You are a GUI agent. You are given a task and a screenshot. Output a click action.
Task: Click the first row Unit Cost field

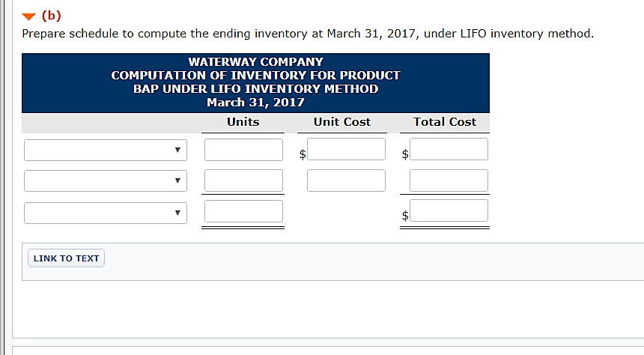pyautogui.click(x=346, y=150)
